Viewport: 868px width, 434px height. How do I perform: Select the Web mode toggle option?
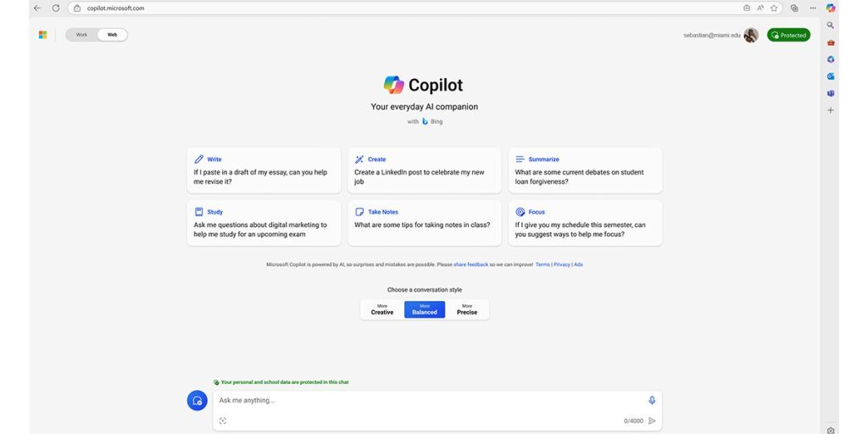pyautogui.click(x=112, y=35)
